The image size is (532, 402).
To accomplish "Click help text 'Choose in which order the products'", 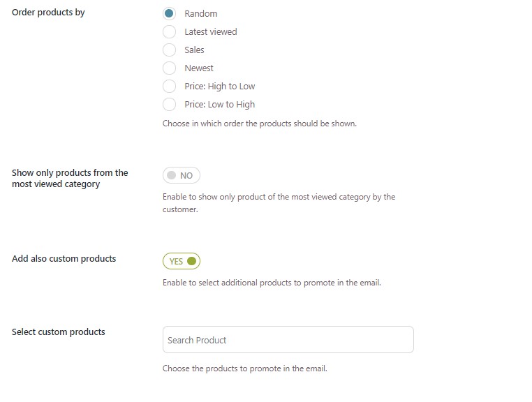I will click(259, 124).
